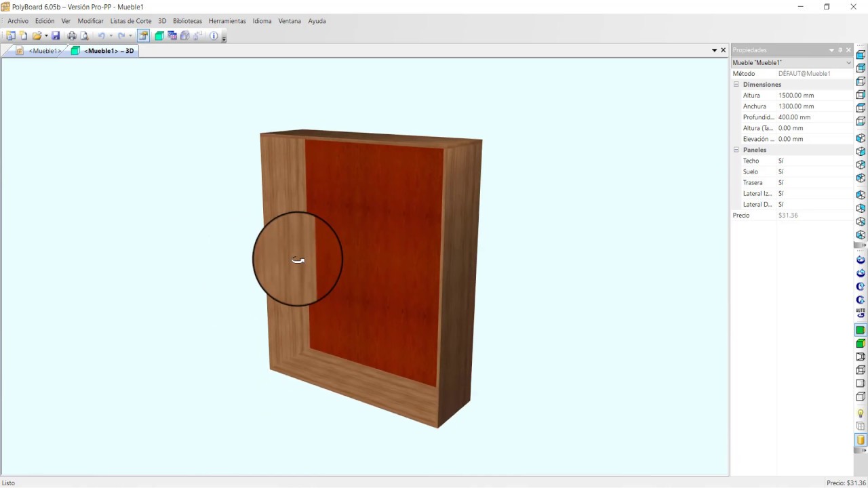Open the 3D menu

(x=162, y=21)
